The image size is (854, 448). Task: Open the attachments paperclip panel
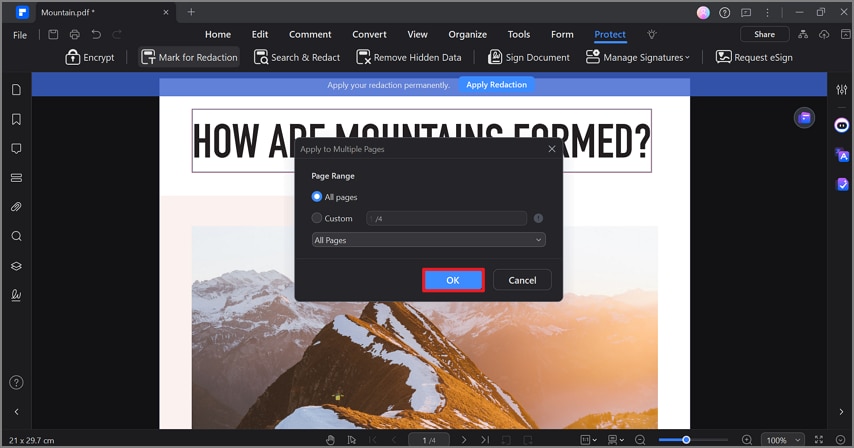(16, 207)
